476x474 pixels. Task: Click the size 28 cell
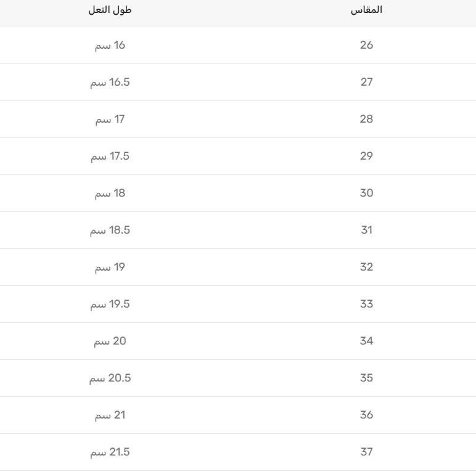[x=366, y=119]
